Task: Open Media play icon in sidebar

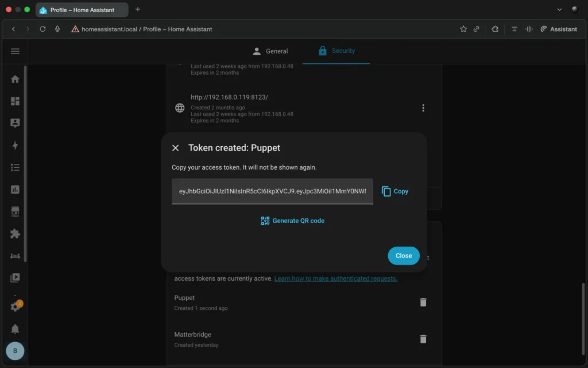Action: pyautogui.click(x=15, y=278)
